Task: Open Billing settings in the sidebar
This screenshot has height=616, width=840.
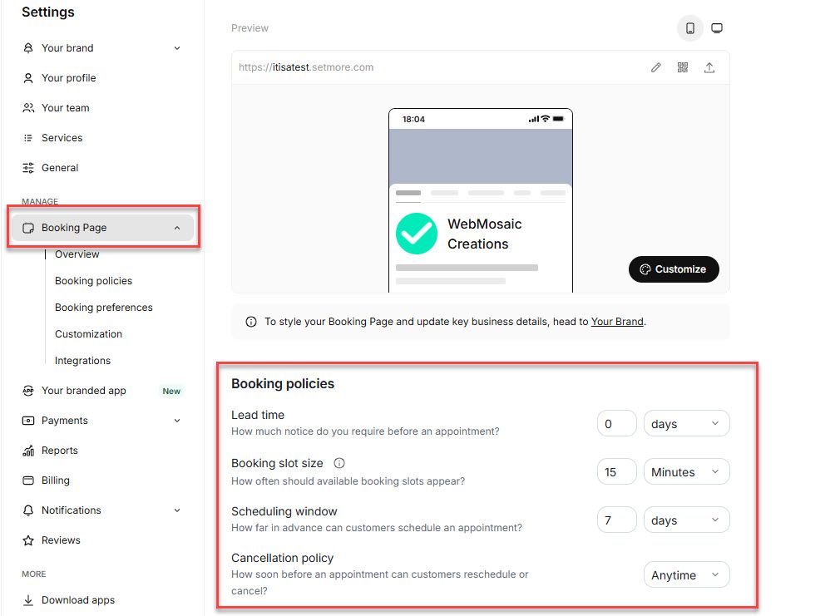Action: click(x=54, y=480)
